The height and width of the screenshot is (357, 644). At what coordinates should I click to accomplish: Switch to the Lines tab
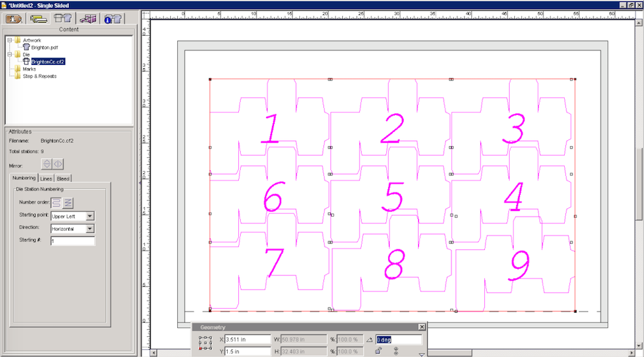[46, 178]
